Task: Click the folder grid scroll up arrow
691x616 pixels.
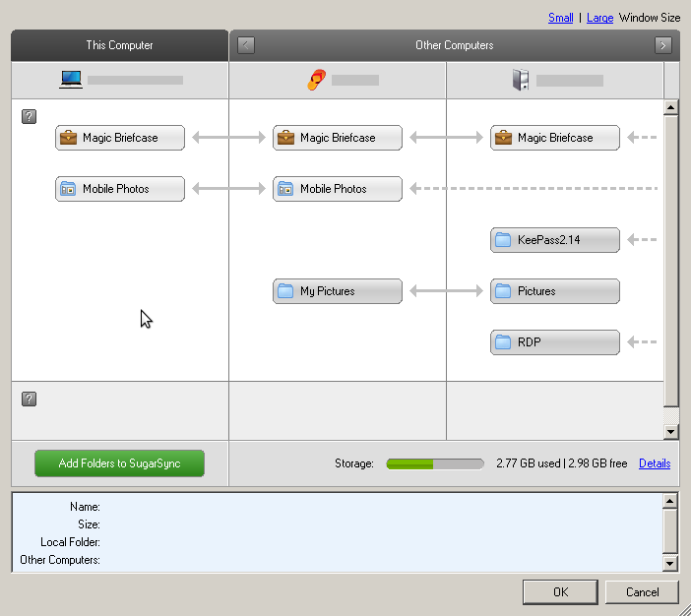Action: point(670,107)
